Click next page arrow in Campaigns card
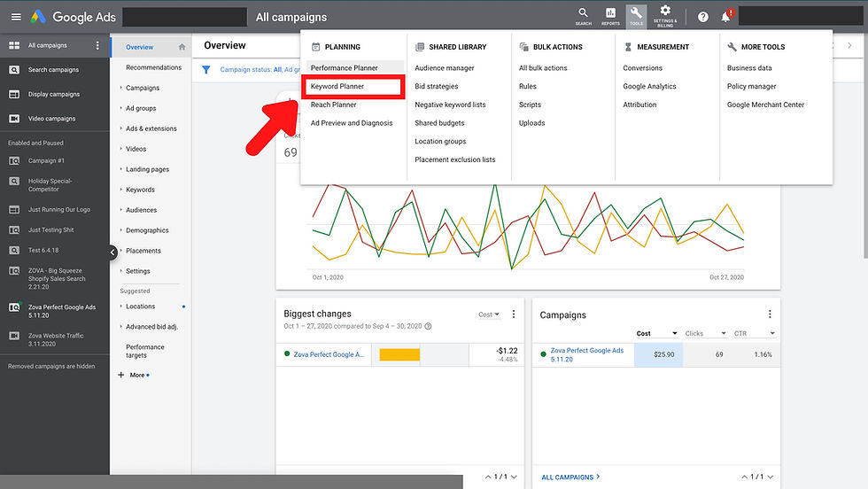Viewport: 868px width, 489px height. (x=771, y=477)
